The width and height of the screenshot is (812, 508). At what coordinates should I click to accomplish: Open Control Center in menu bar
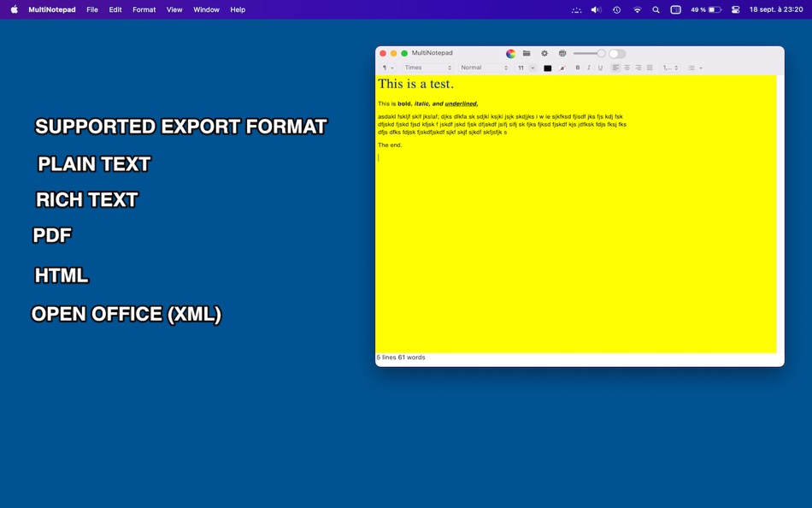click(x=735, y=9)
